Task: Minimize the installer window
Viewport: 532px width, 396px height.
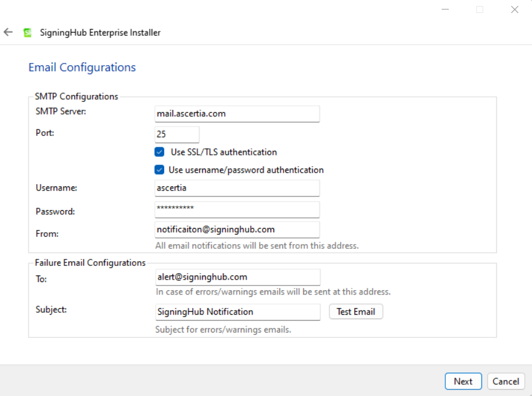Action: point(445,9)
